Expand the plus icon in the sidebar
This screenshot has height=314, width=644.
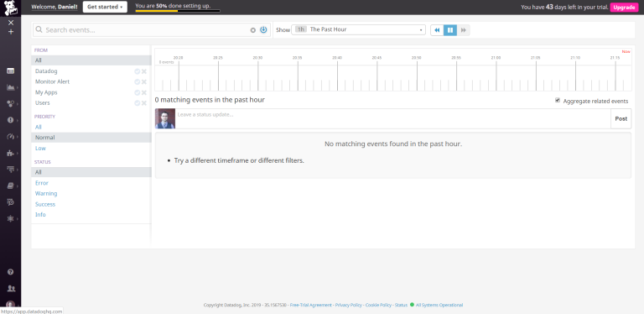click(11, 32)
